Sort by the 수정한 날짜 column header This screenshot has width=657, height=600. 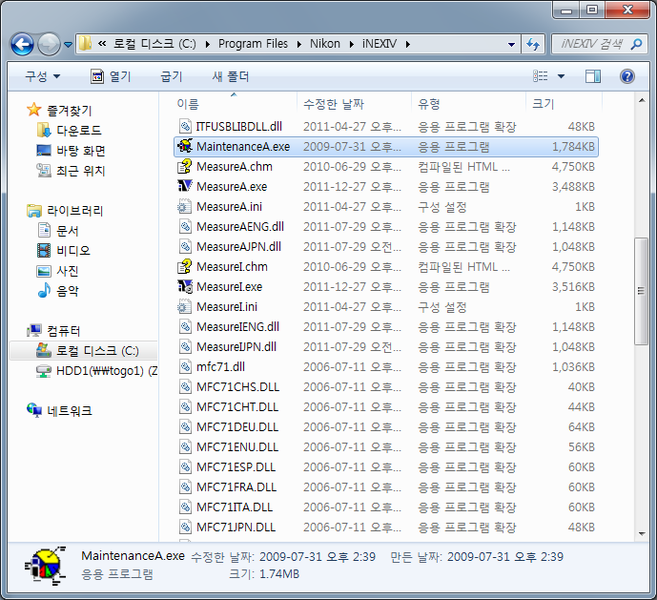pyautogui.click(x=331, y=103)
